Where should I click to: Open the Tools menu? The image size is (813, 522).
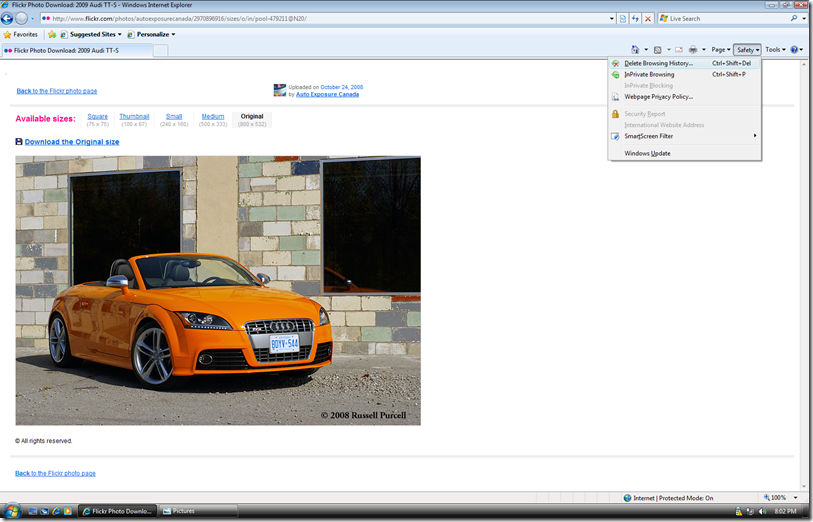(x=775, y=50)
